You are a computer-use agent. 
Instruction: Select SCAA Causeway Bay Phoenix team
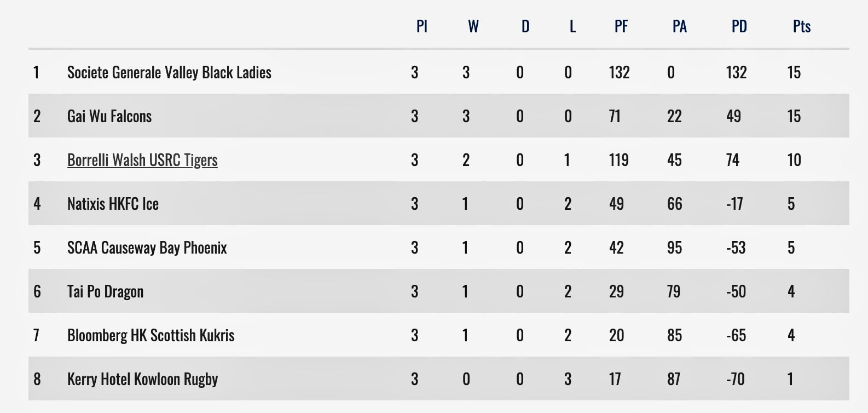click(147, 248)
